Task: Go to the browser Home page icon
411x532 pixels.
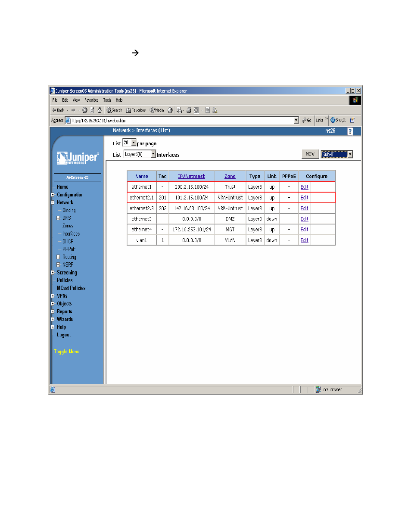Action: click(100, 110)
